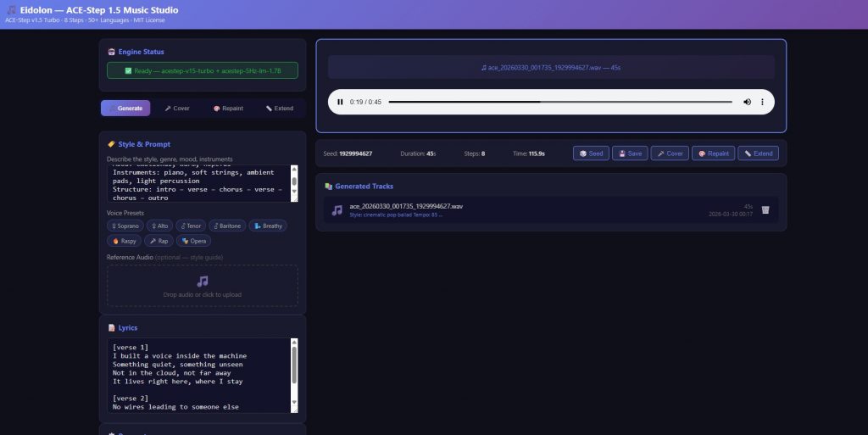The image size is (868, 435).
Task: Apply the Alto voice preset
Action: 159,226
